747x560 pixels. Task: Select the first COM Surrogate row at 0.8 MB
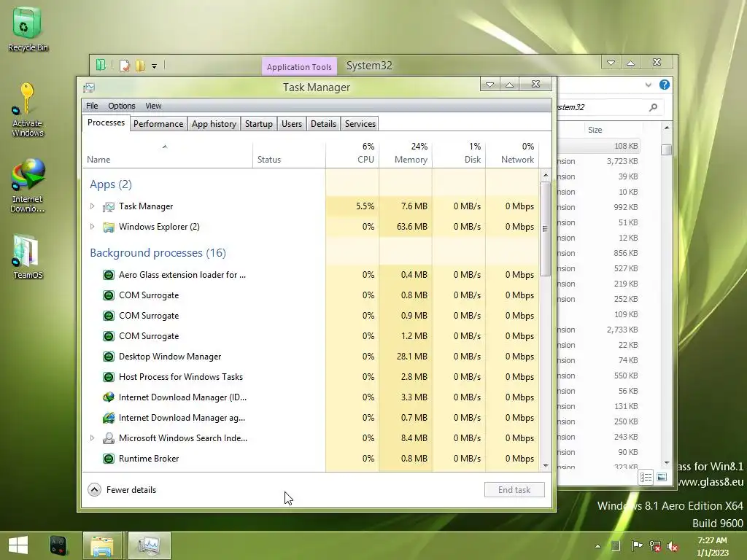pyautogui.click(x=311, y=295)
